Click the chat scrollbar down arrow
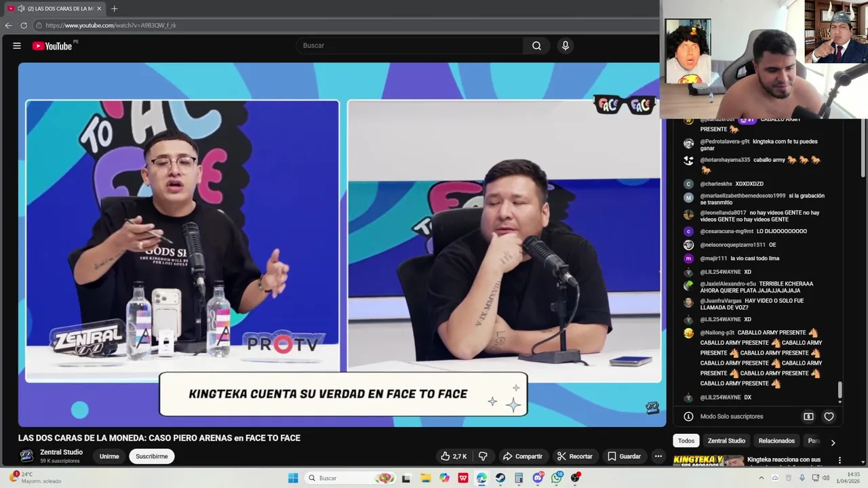 click(840, 402)
